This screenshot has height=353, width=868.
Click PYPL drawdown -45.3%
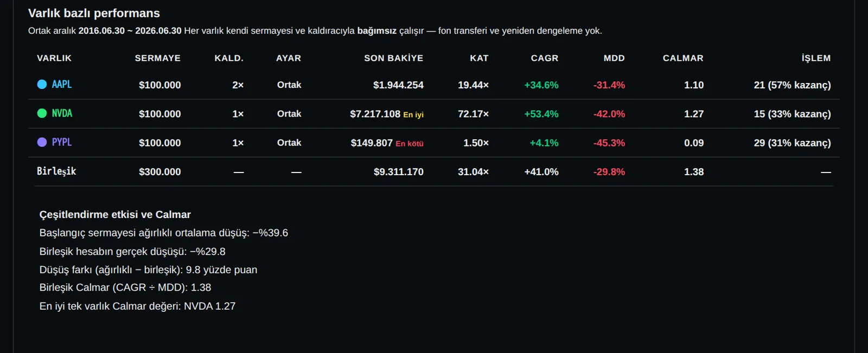click(609, 143)
